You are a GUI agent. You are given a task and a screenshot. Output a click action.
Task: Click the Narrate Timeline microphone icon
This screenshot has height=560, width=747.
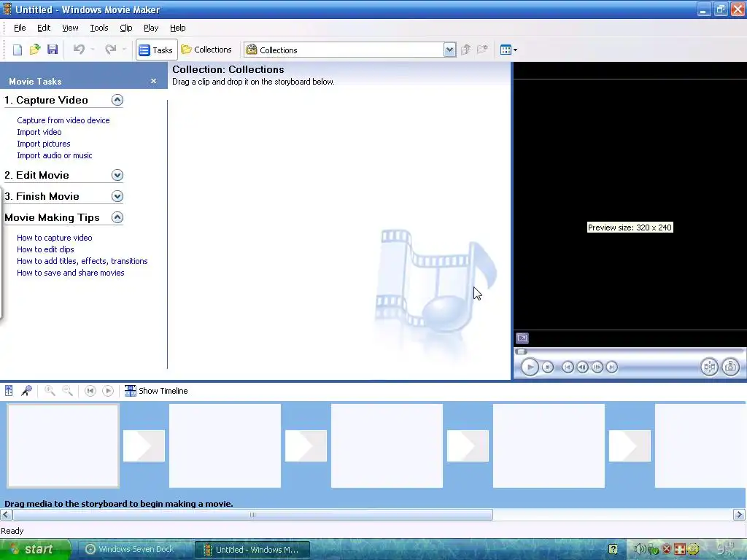click(27, 391)
